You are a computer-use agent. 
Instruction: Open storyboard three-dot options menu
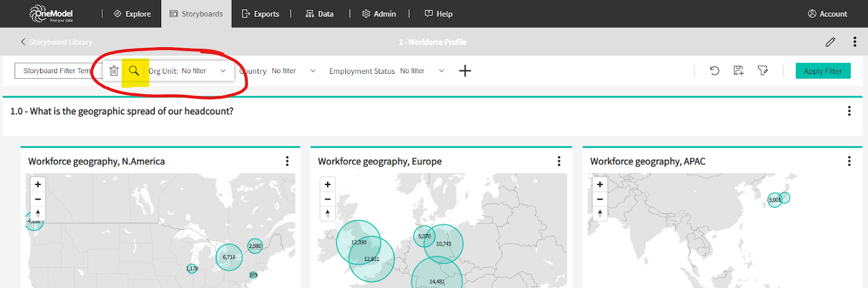pyautogui.click(x=854, y=42)
